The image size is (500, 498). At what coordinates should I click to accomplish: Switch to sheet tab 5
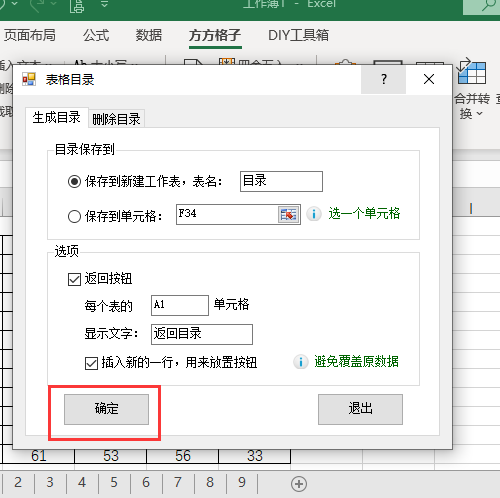click(x=114, y=482)
